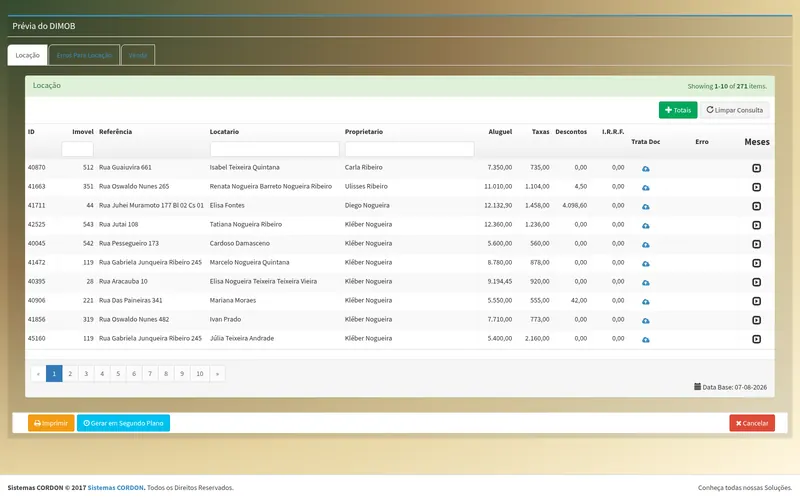Click cloud upload icon for Júlia Teixeira Andrade
Image resolution: width=800 pixels, height=500 pixels.
tap(645, 339)
